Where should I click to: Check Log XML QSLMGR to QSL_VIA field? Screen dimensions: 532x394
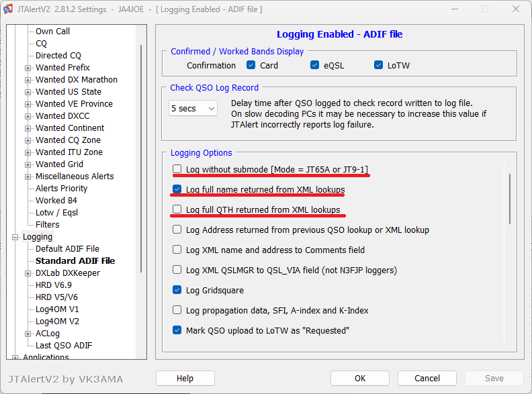pos(177,270)
